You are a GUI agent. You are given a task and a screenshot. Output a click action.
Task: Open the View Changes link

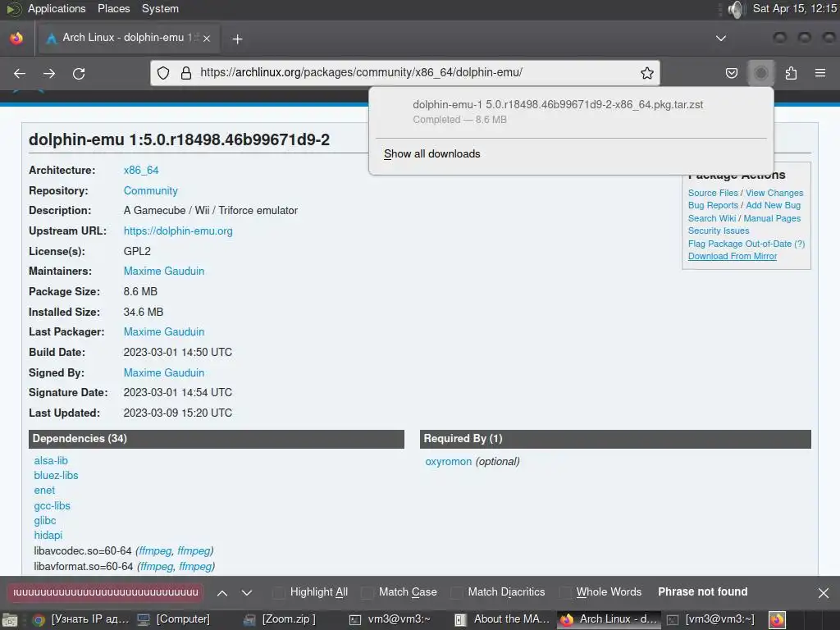tap(774, 193)
